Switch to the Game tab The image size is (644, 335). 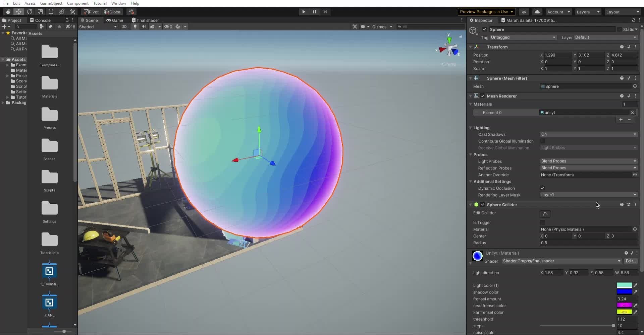click(x=115, y=20)
